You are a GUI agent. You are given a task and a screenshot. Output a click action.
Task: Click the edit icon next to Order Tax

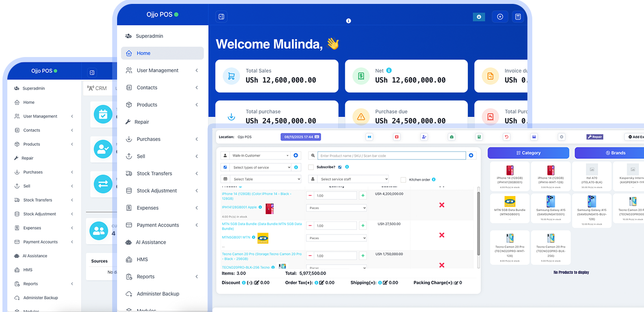pyautogui.click(x=322, y=283)
